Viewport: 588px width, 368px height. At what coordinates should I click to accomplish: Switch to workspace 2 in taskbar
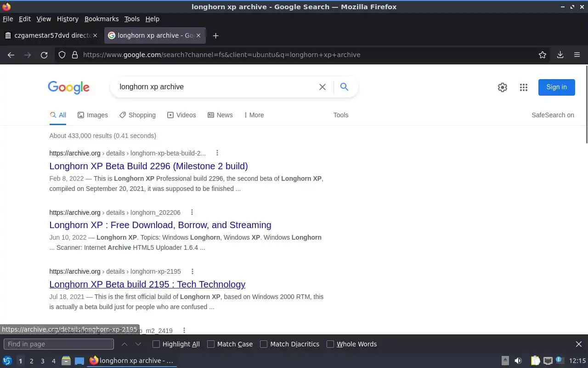coord(31,361)
